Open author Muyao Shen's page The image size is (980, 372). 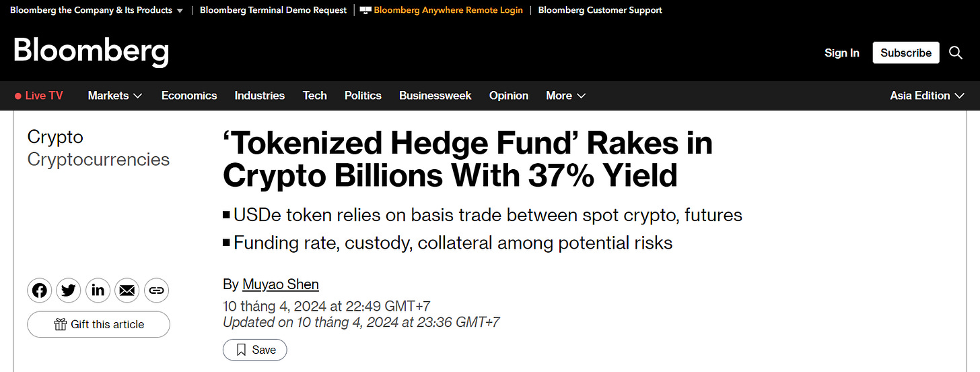pos(281,284)
